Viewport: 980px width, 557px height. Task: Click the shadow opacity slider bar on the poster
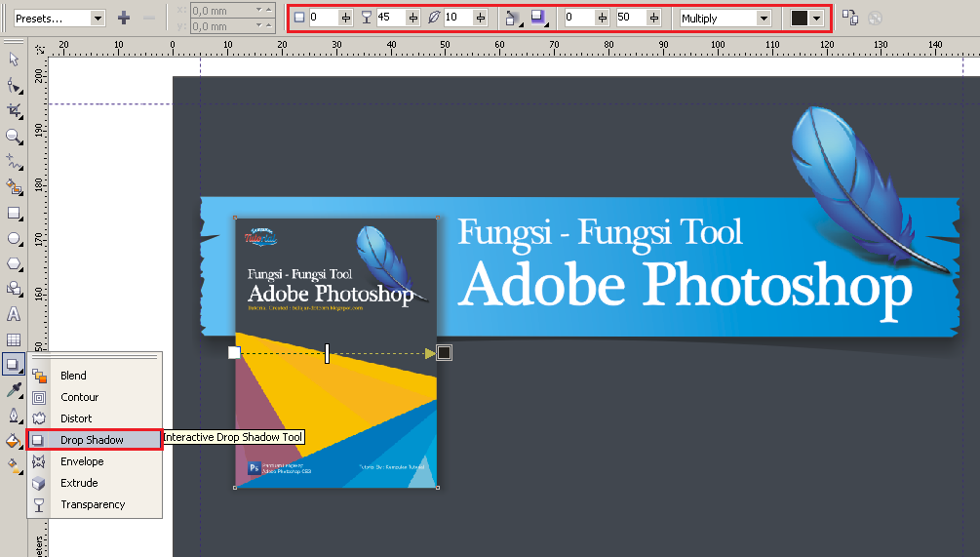[327, 353]
